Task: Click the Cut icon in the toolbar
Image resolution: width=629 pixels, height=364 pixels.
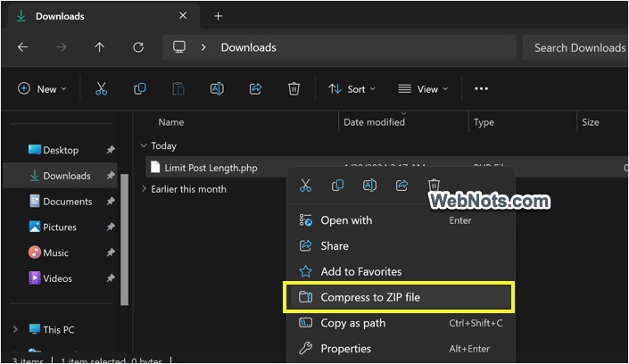Action: (x=101, y=88)
